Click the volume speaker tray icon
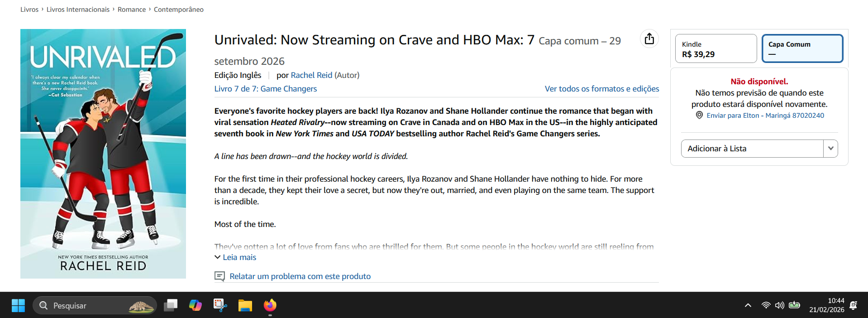This screenshot has height=318, width=868. tap(779, 305)
